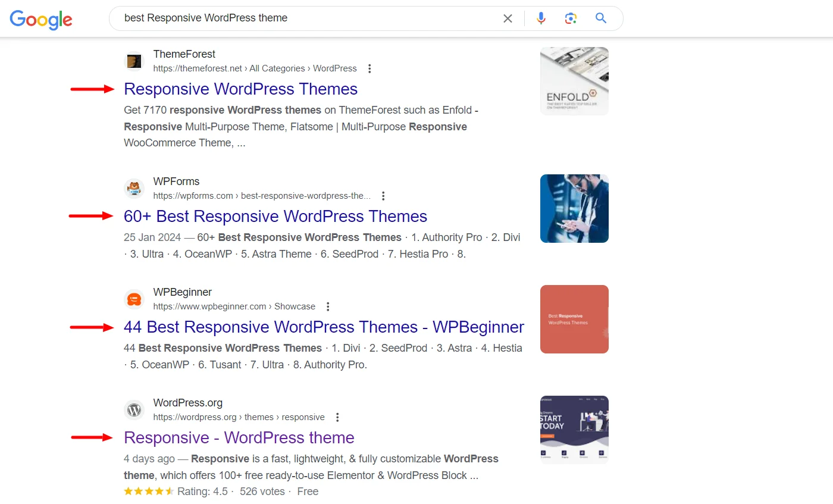
Task: Click the WordPress.org favicon
Action: pyautogui.click(x=134, y=410)
